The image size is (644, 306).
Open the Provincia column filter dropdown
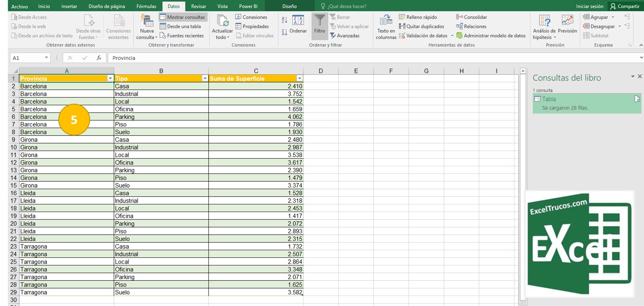click(x=110, y=79)
